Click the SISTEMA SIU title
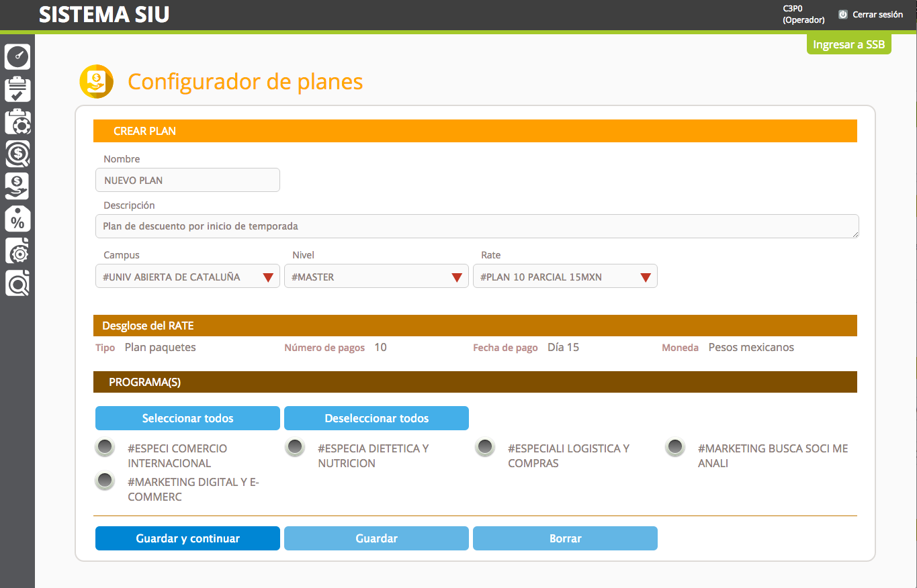 [x=104, y=15]
